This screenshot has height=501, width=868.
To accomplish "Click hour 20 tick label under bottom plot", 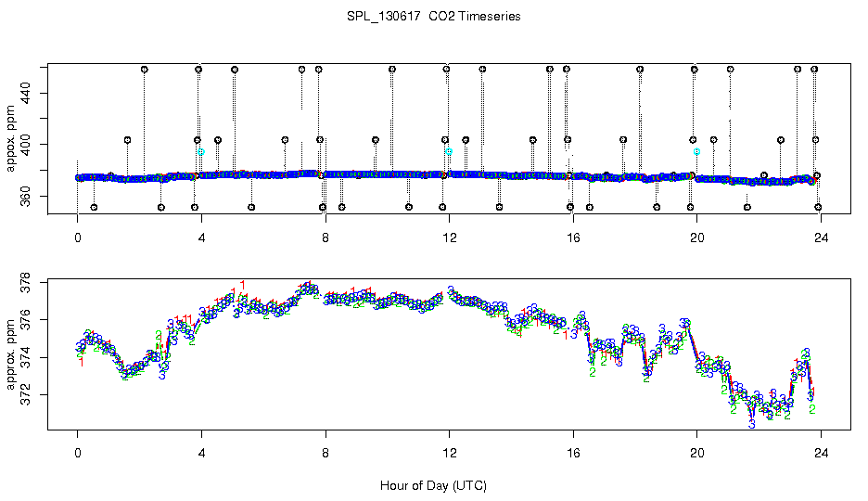I will click(697, 453).
